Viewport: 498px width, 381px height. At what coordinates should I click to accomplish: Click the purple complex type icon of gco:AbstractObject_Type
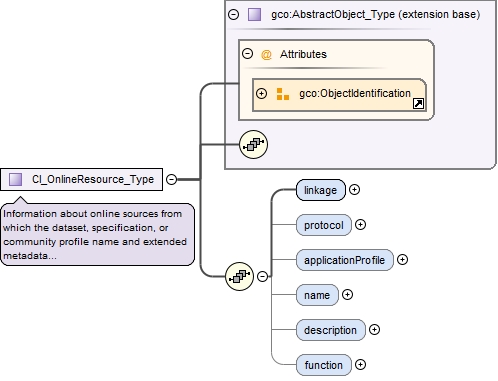(x=255, y=14)
